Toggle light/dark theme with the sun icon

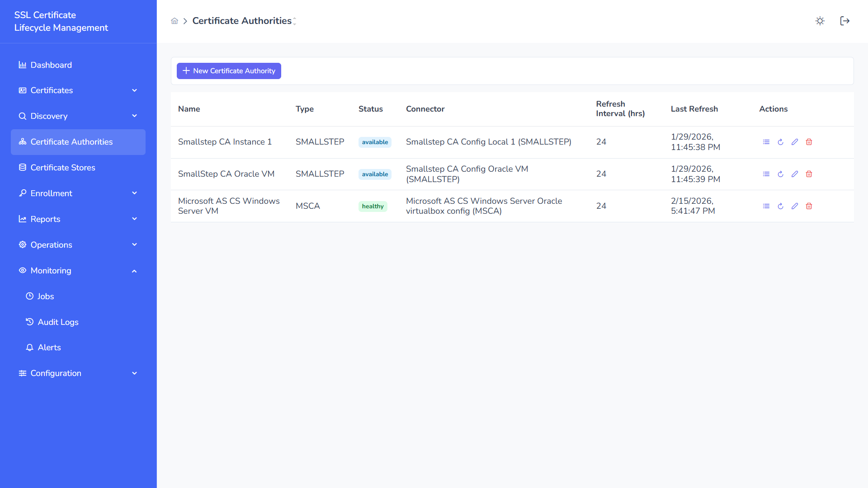(820, 21)
